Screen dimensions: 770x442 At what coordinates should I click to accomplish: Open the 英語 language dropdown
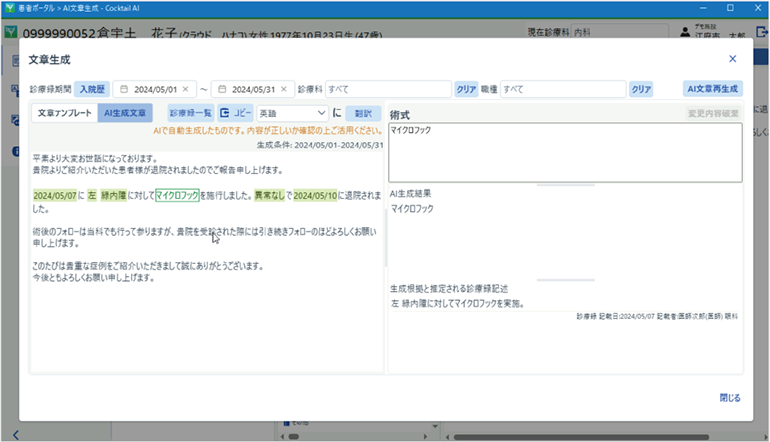[292, 114]
